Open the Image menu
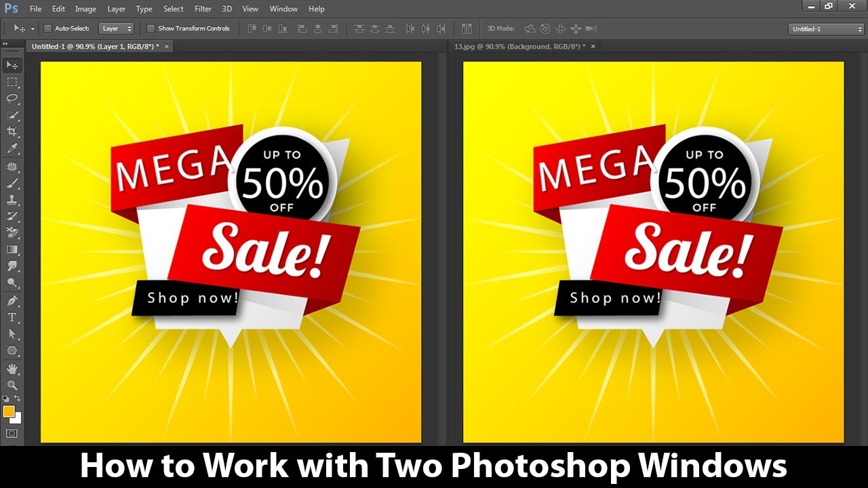The image size is (868, 488). 85,9
